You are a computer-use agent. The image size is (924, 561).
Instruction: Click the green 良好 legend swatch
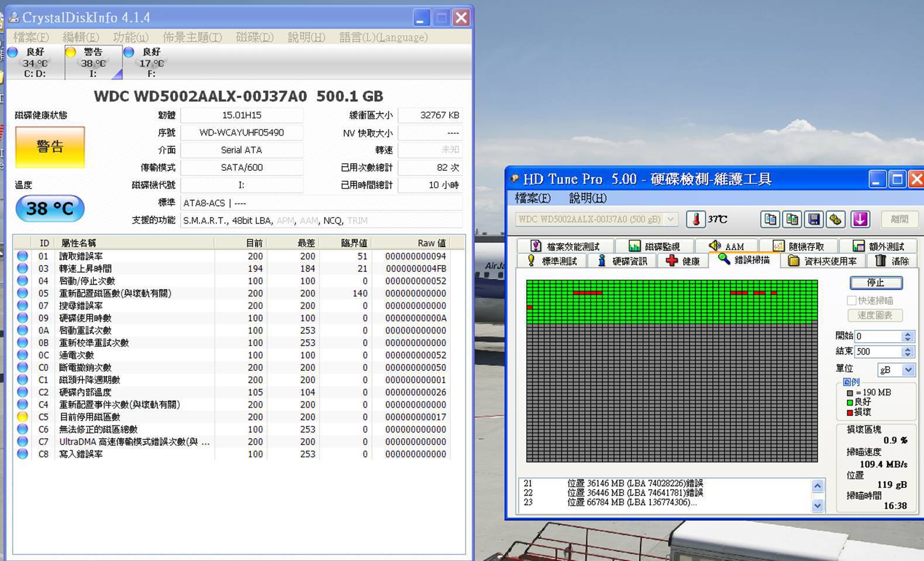click(x=850, y=402)
